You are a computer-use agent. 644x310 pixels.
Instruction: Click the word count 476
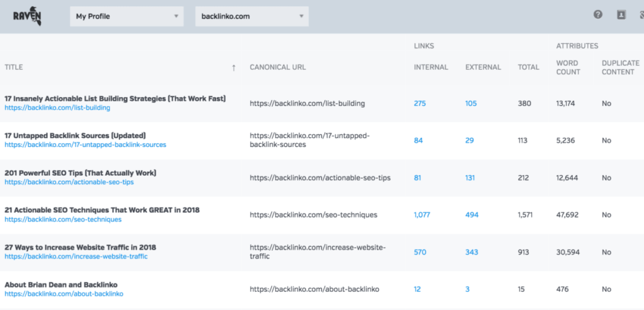[563, 289]
